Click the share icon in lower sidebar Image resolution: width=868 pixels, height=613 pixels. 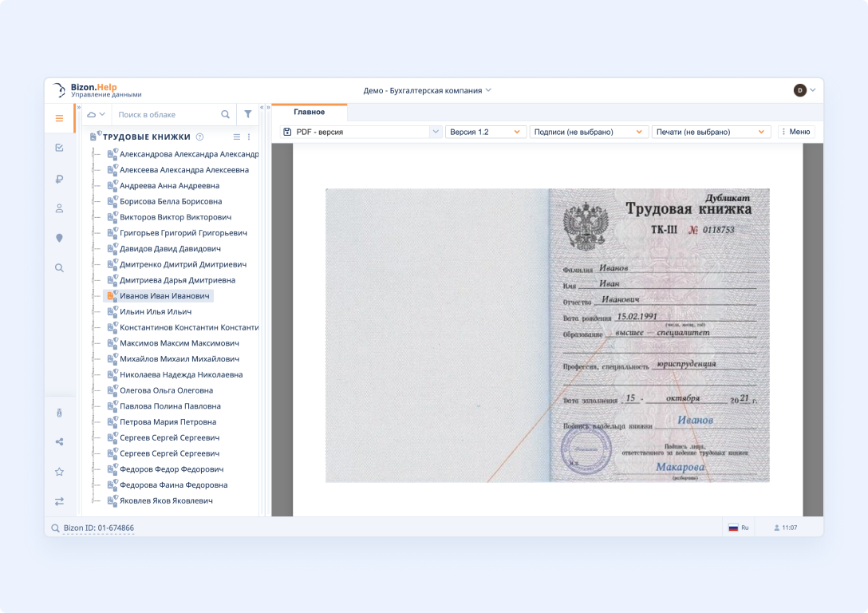[59, 442]
